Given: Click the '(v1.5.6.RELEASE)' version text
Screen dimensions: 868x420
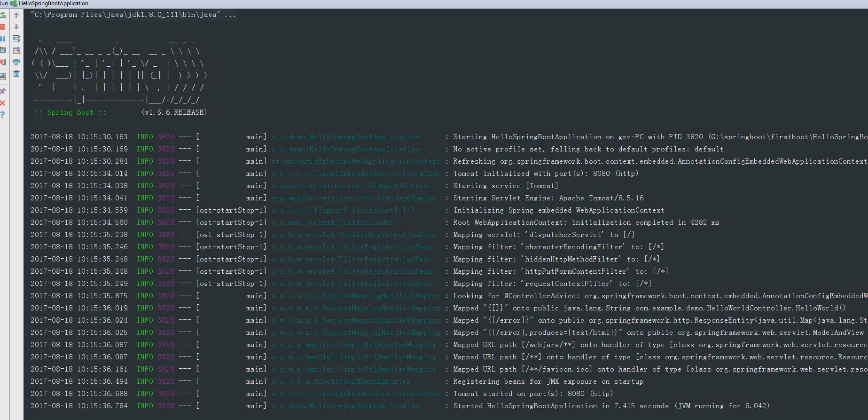Looking at the screenshot, I should click(174, 112).
